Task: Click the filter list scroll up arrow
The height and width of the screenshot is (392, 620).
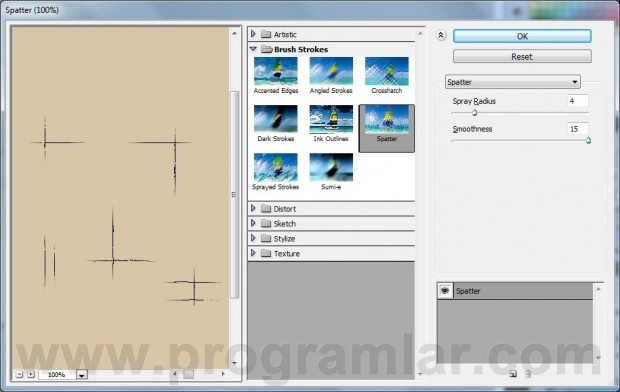Action: [420, 34]
